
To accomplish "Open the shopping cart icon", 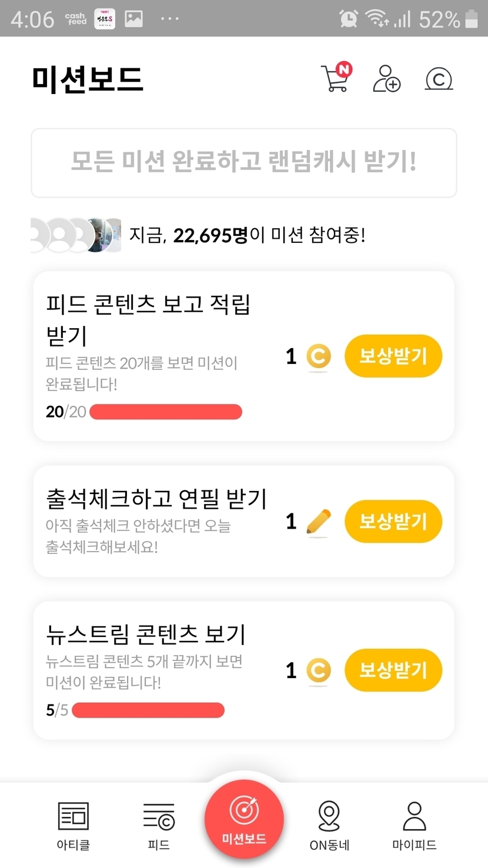I will pos(336,79).
